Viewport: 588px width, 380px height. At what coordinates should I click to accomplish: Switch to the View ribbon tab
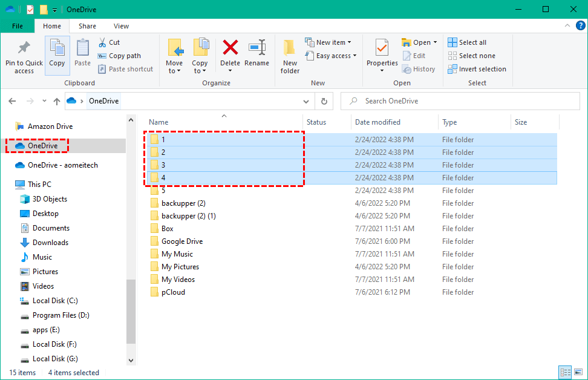(x=121, y=26)
